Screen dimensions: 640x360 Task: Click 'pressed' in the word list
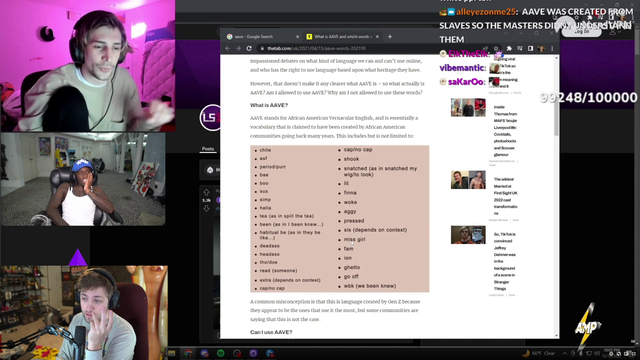click(354, 220)
